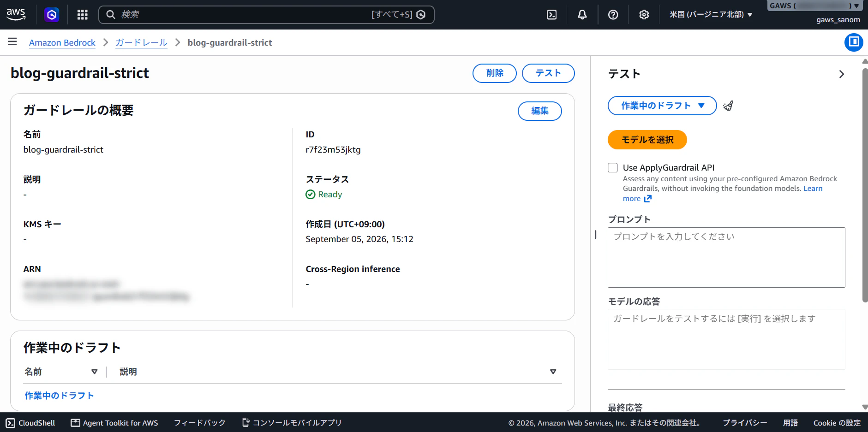
Task: Click the モデルの応答 output box
Action: [726, 339]
